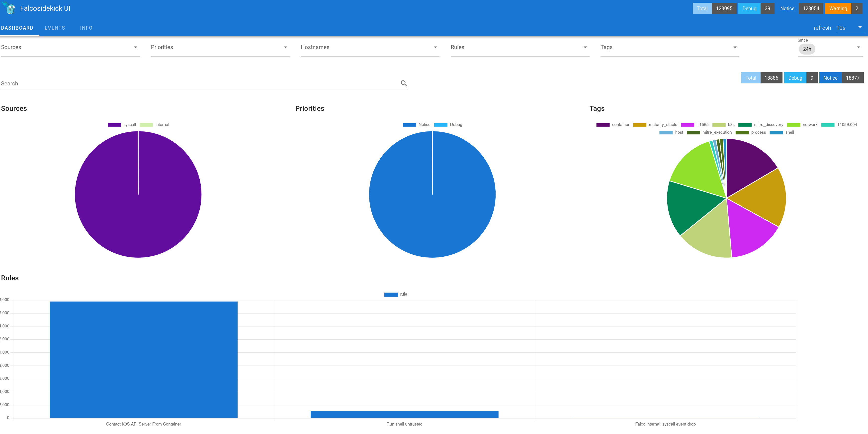This screenshot has width=868, height=434.
Task: Click the syscall legend marker in Sources chart
Action: pyautogui.click(x=114, y=124)
